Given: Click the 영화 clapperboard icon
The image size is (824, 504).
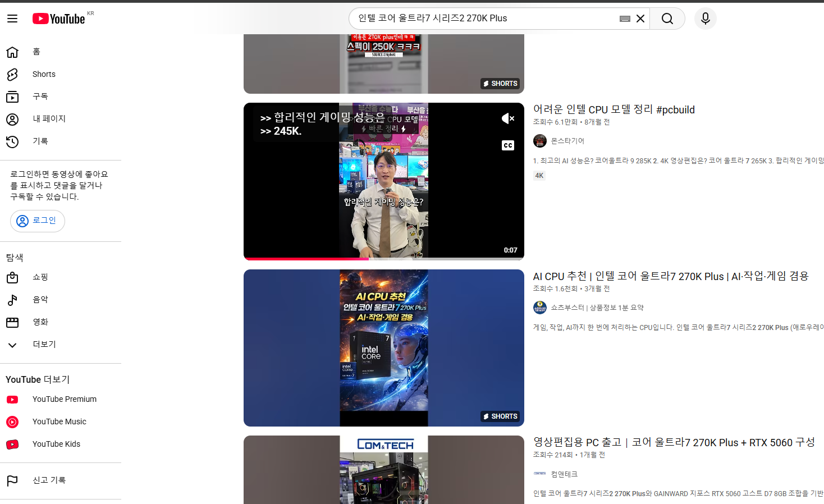Looking at the screenshot, I should [x=12, y=322].
